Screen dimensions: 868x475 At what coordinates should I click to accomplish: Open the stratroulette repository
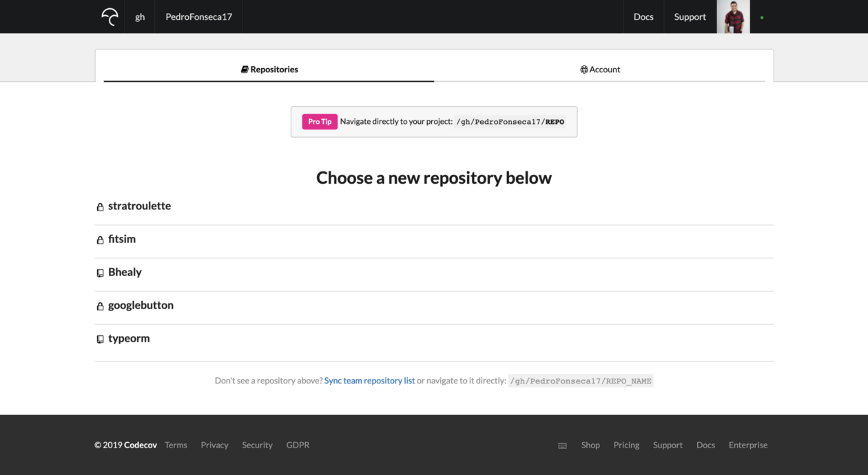pos(139,206)
